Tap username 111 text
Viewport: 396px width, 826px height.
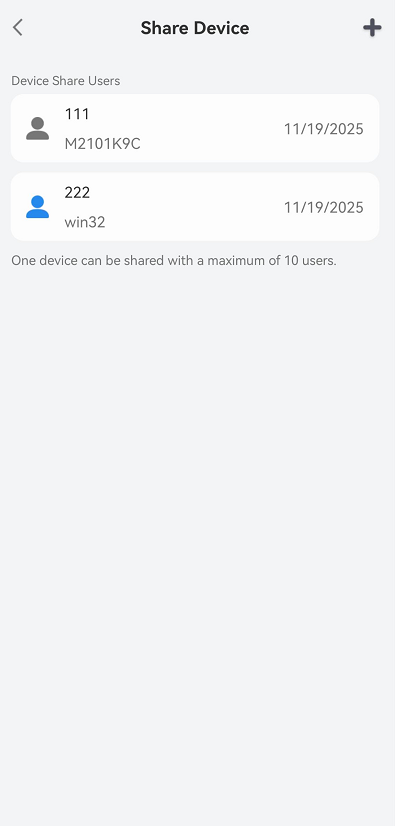pos(77,114)
